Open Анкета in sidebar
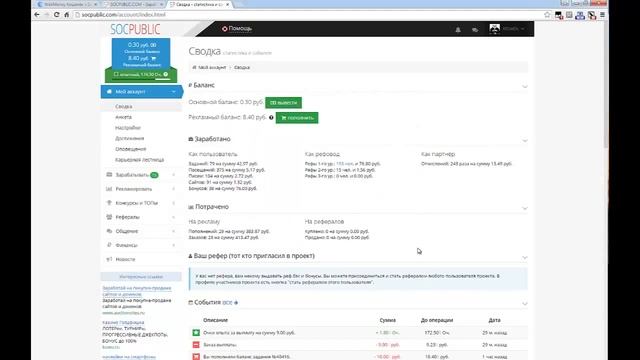The image size is (640, 360). (x=123, y=117)
